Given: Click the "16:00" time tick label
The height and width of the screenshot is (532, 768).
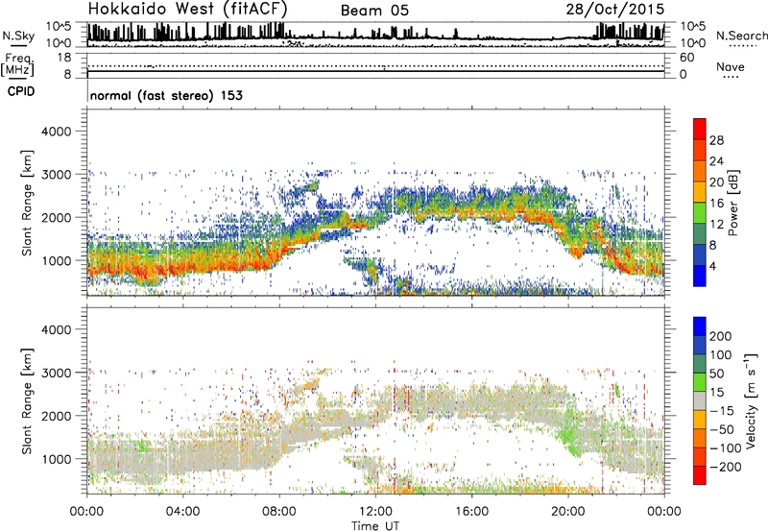Looking at the screenshot, I should (x=471, y=512).
